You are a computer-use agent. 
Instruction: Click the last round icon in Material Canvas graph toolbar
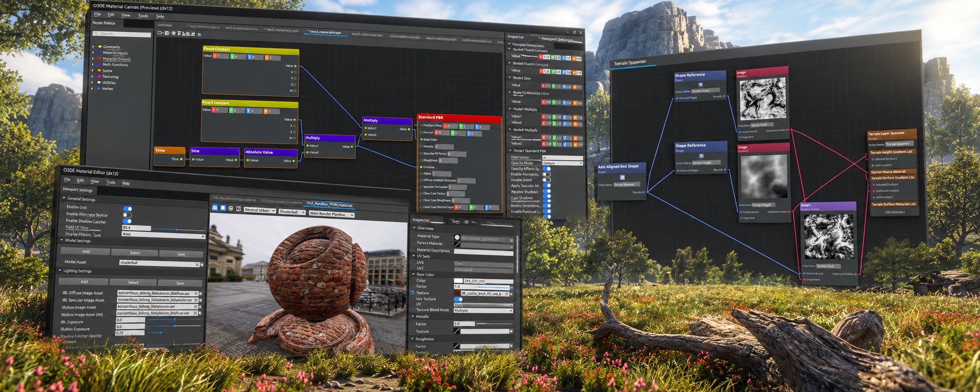(x=199, y=35)
